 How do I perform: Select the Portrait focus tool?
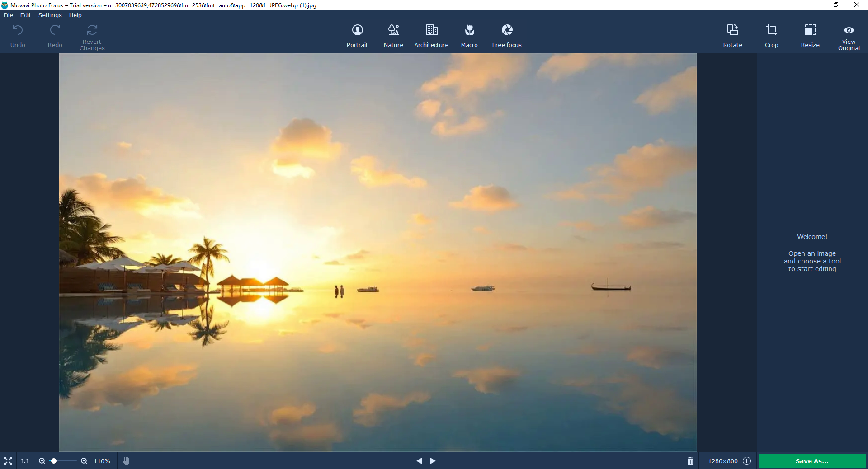(357, 36)
